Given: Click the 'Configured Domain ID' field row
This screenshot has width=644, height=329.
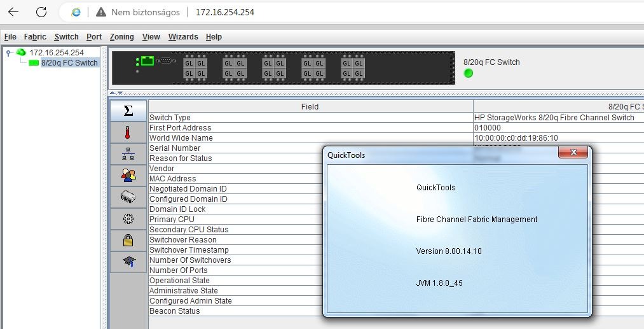Looking at the screenshot, I should click(236, 199).
